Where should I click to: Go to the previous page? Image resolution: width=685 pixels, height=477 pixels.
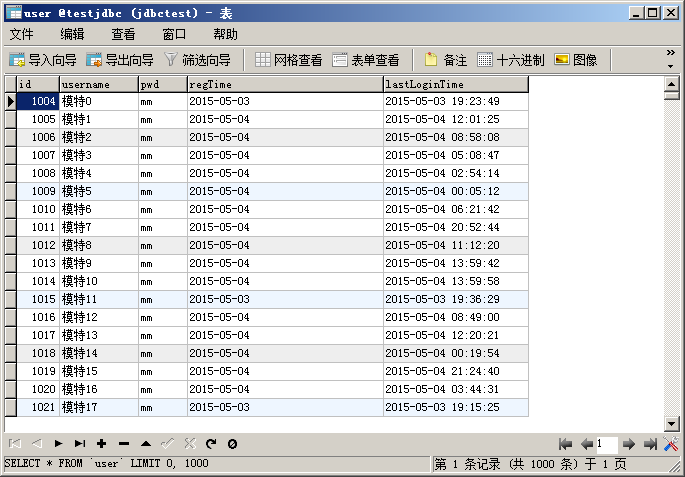coord(586,445)
